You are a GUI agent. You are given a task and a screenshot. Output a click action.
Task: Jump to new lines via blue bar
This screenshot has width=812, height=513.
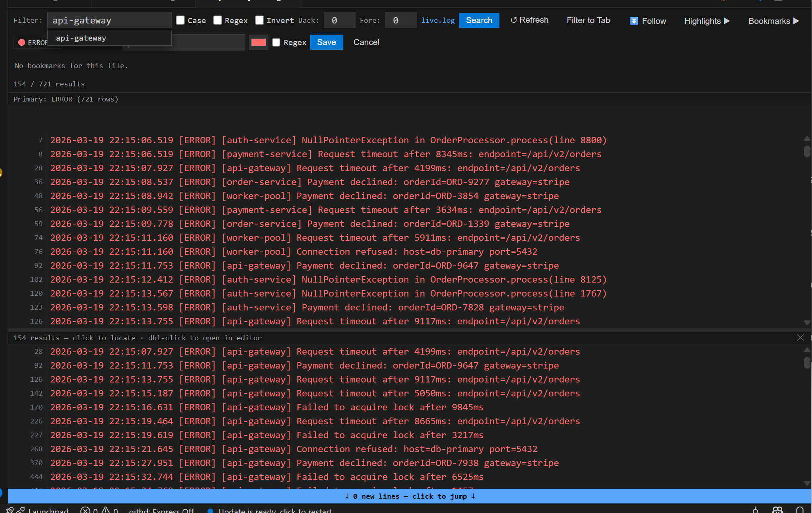(x=410, y=496)
